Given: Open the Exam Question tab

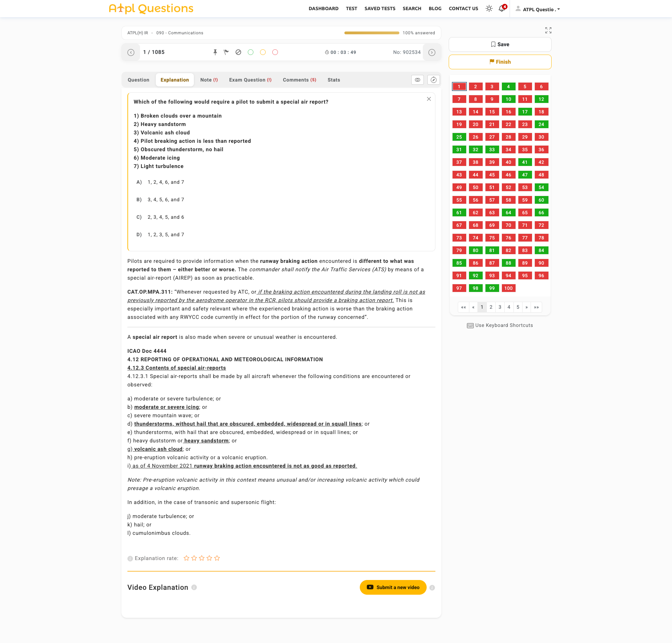Looking at the screenshot, I should 250,80.
